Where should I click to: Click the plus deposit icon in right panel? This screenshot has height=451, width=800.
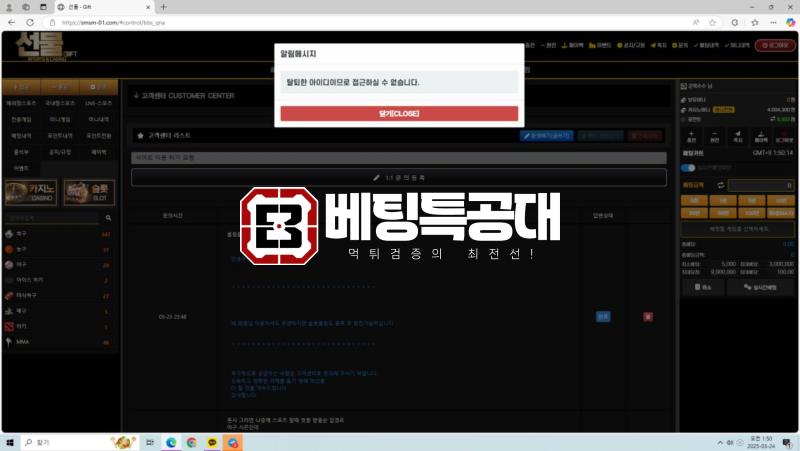(691, 136)
